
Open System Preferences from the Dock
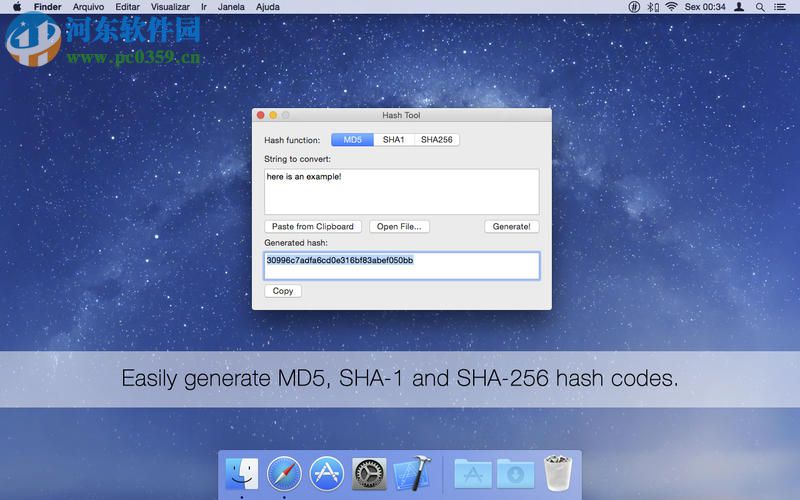coord(369,473)
